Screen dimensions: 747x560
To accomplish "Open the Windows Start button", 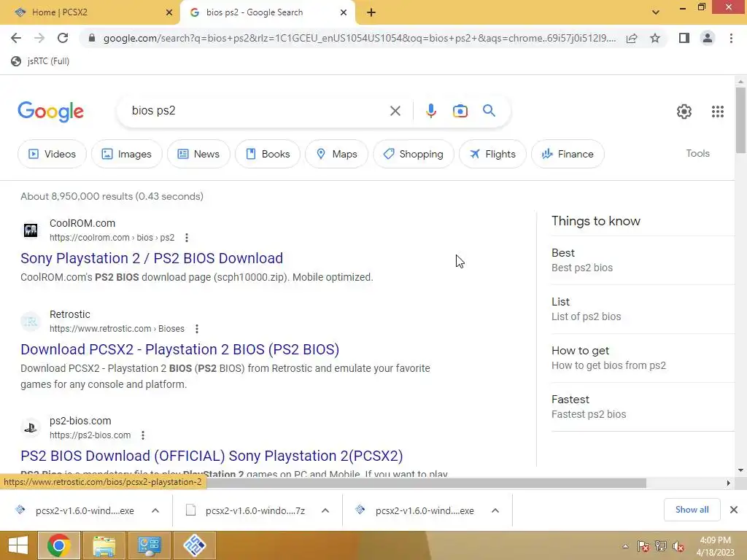I will click(x=18, y=545).
